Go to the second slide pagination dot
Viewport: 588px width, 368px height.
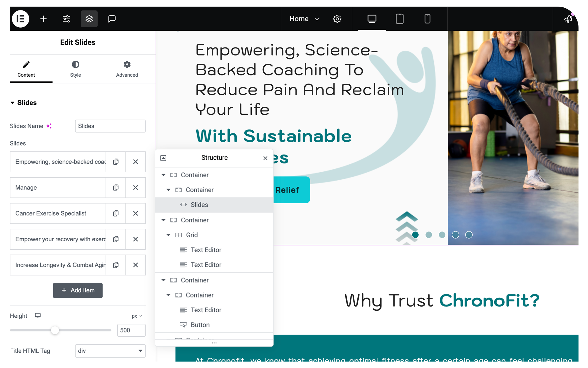(x=429, y=235)
